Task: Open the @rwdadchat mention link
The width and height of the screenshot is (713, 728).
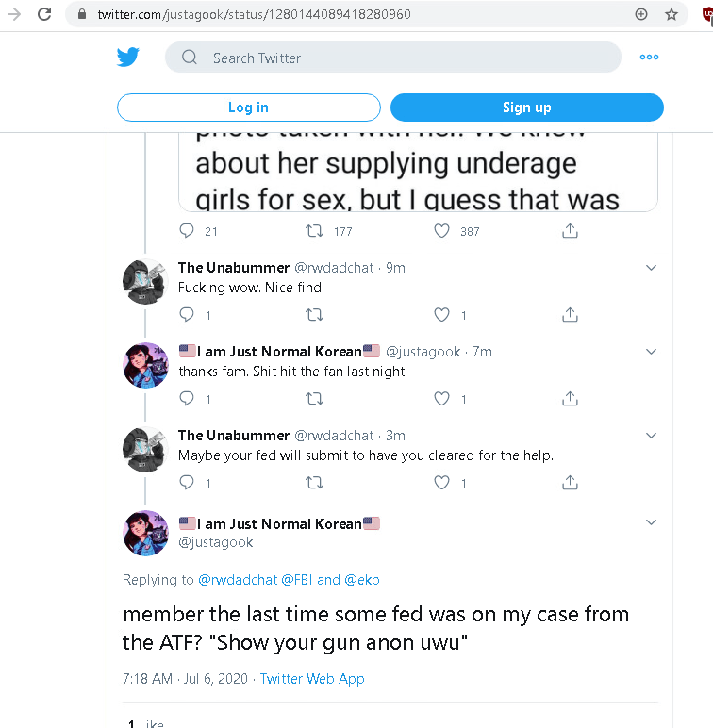Action: coord(238,580)
